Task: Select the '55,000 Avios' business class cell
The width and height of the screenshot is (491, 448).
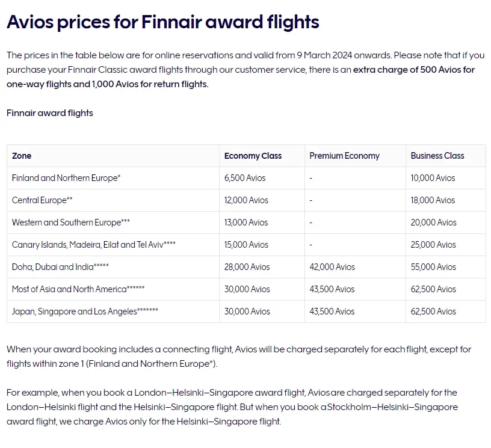Action: [x=433, y=267]
